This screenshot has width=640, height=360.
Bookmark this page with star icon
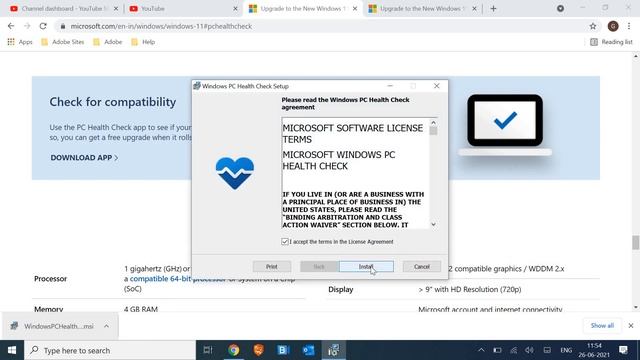click(593, 26)
